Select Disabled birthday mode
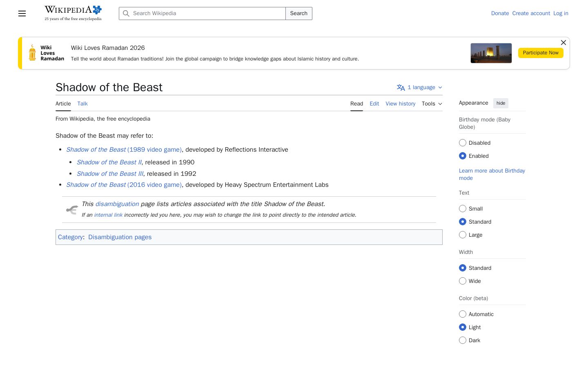The height and width of the screenshot is (368, 588). (x=463, y=143)
